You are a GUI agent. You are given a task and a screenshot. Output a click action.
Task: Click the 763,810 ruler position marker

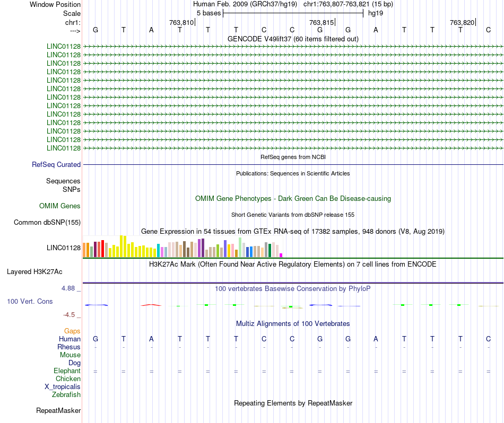[182, 22]
